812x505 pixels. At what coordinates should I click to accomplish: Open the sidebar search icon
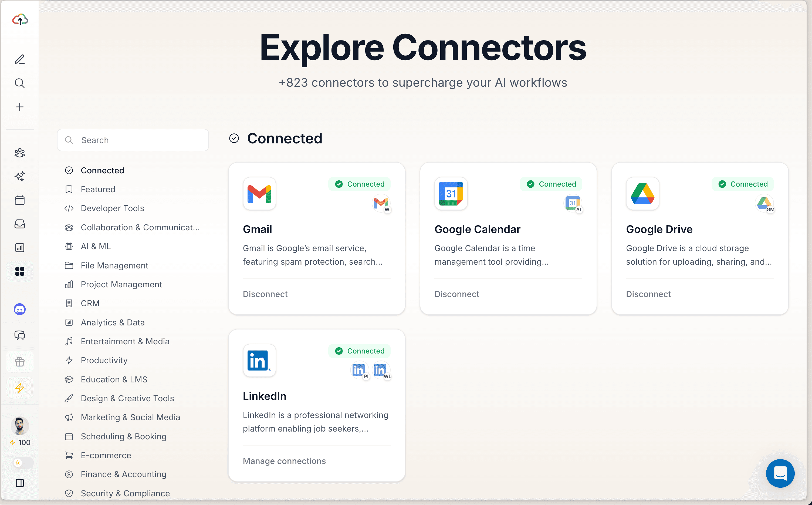(20, 83)
